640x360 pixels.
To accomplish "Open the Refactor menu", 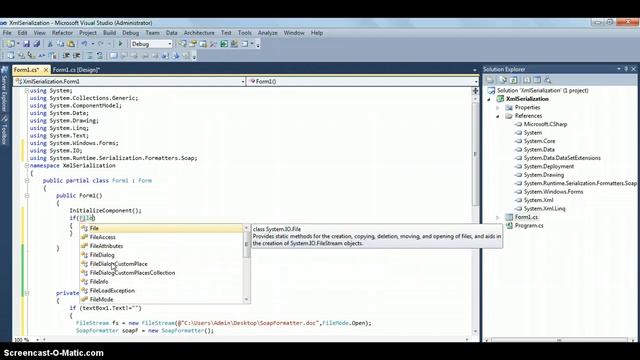I will pyautogui.click(x=62, y=33).
